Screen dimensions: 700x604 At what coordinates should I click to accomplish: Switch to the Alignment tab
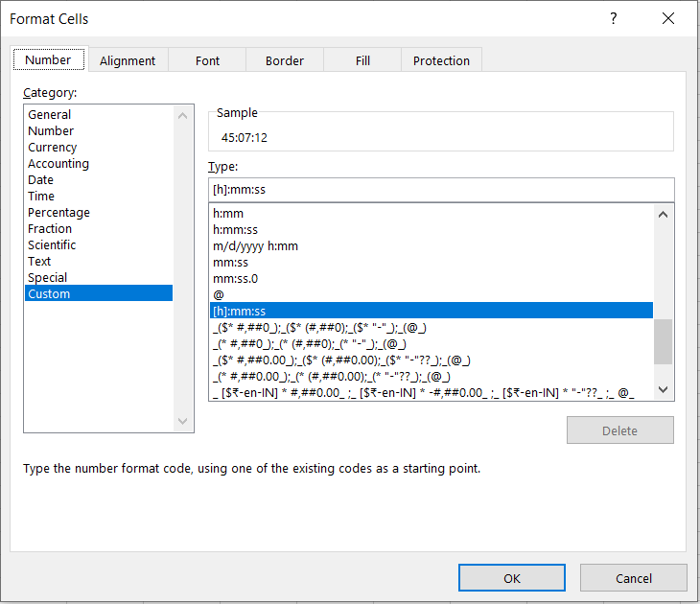click(127, 60)
